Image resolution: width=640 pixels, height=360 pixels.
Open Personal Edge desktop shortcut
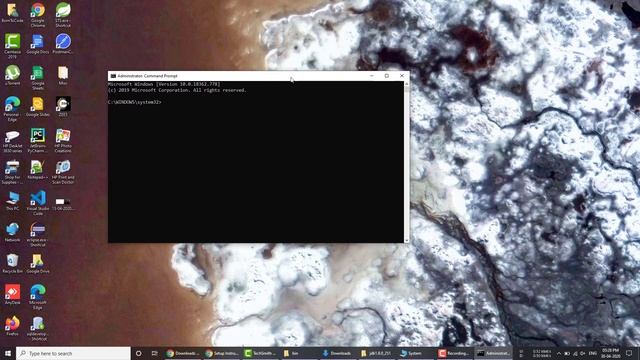point(12,109)
